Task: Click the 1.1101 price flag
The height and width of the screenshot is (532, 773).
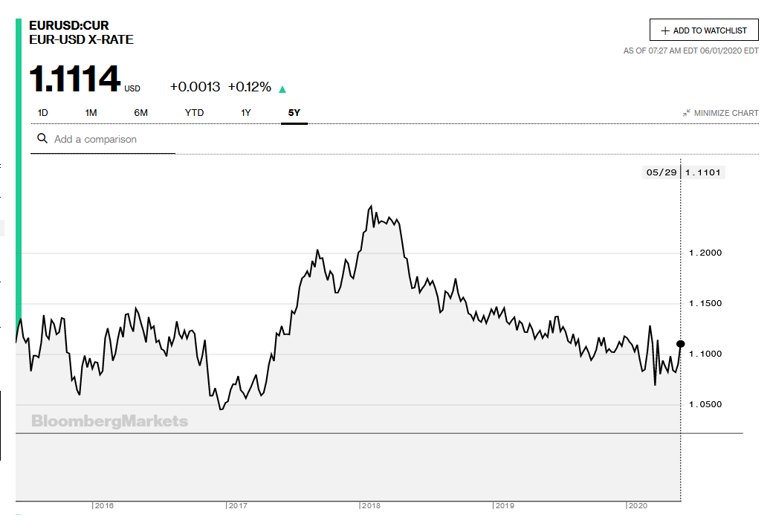Action: pyautogui.click(x=703, y=172)
